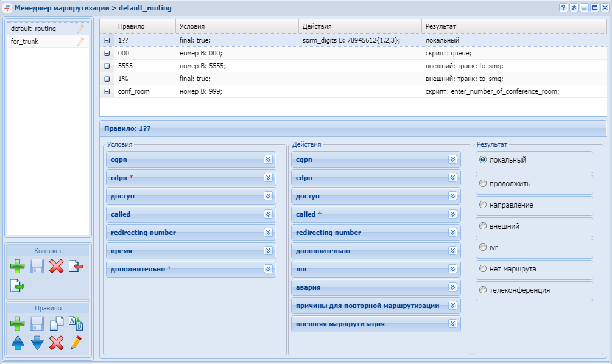
Task: Expand the conf_room rule row
Action: pyautogui.click(x=107, y=91)
